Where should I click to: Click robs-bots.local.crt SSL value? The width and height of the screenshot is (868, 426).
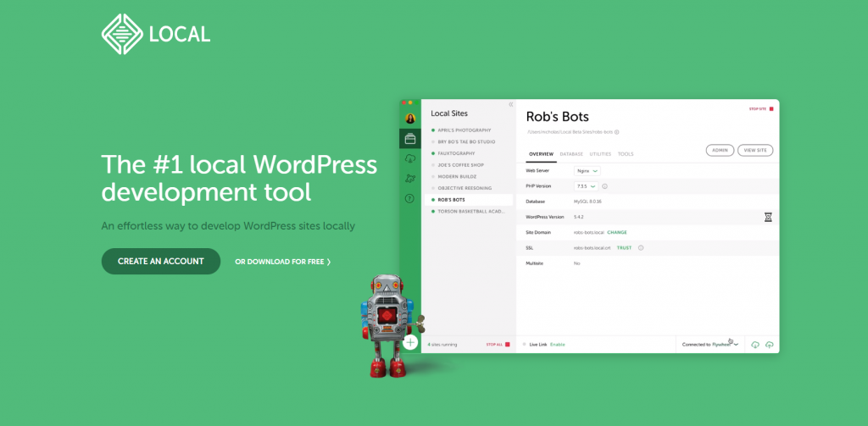pos(593,248)
